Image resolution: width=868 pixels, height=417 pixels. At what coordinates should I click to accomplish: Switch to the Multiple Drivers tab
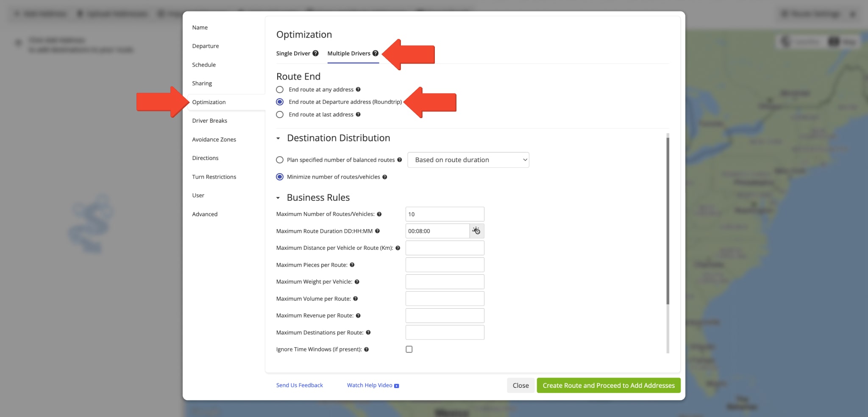349,53
